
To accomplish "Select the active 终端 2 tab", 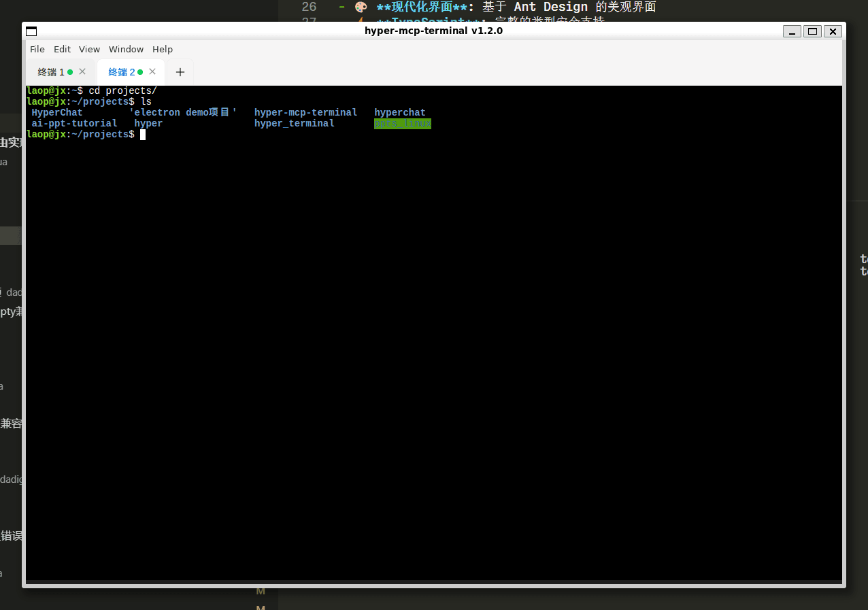I will [x=122, y=71].
